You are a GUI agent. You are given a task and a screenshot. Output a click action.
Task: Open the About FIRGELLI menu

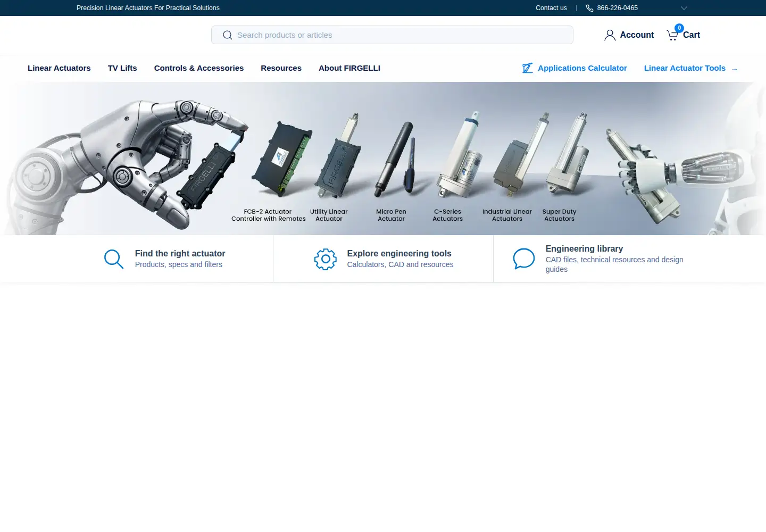tap(349, 68)
